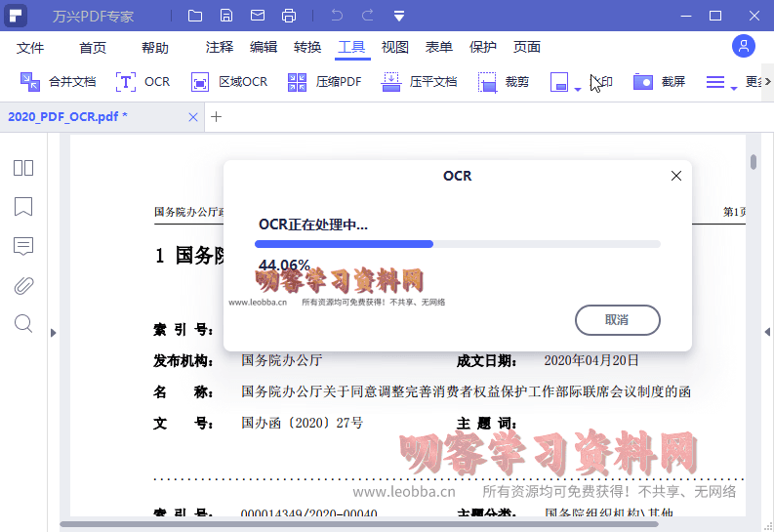Click the 合并文档 toolbar icon
Screen dimensions: 774x532
tap(30, 82)
